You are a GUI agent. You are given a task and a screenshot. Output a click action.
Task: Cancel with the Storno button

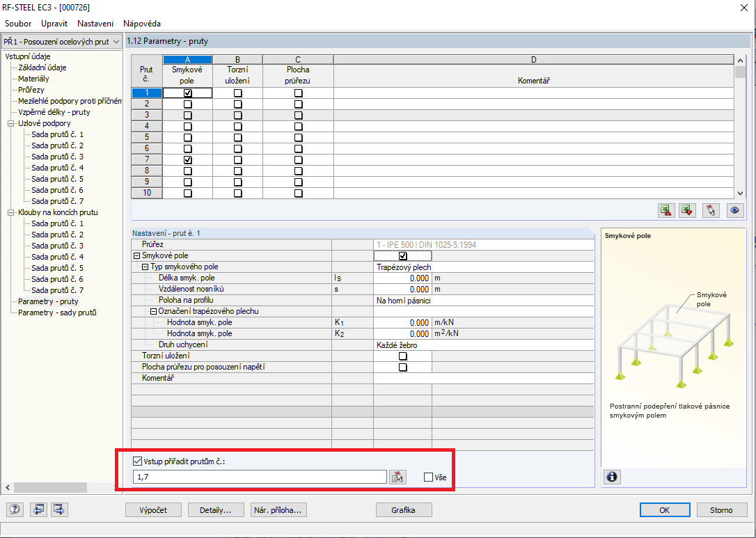(721, 510)
